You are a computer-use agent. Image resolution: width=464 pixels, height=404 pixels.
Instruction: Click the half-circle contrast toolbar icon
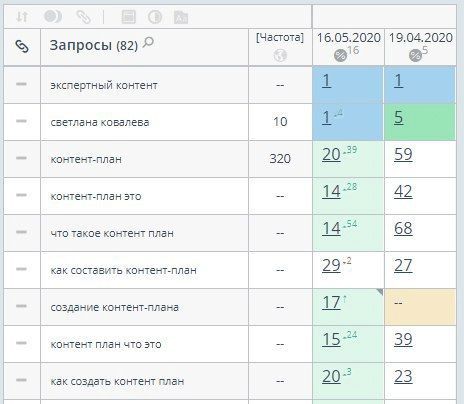[x=155, y=17]
